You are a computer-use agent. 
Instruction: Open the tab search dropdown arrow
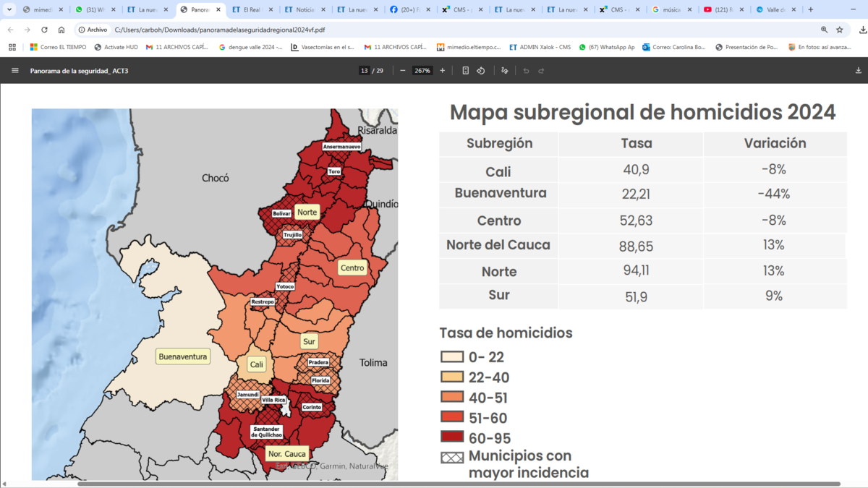point(9,10)
